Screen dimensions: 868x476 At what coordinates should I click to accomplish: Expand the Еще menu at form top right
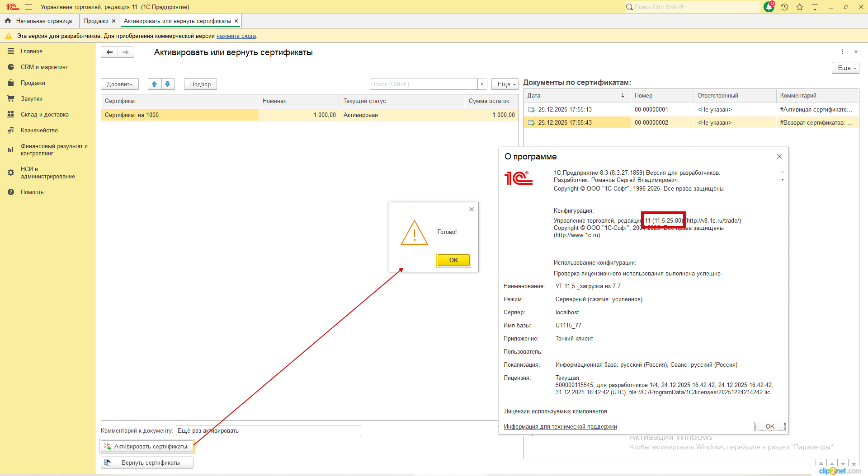pos(846,68)
